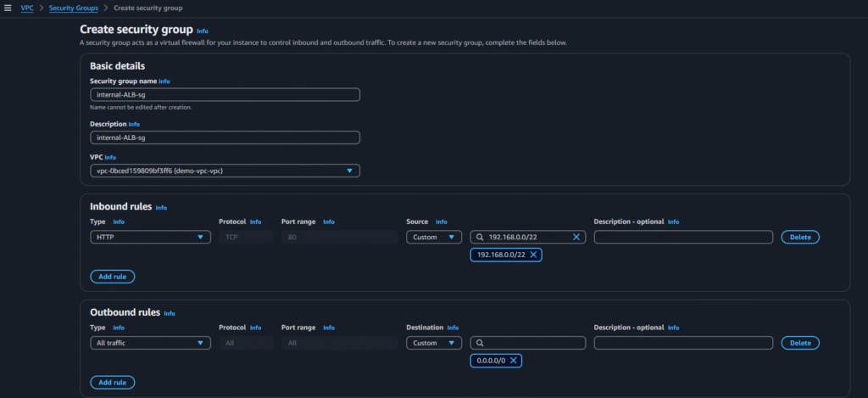Open the hamburger navigation menu

coord(8,8)
